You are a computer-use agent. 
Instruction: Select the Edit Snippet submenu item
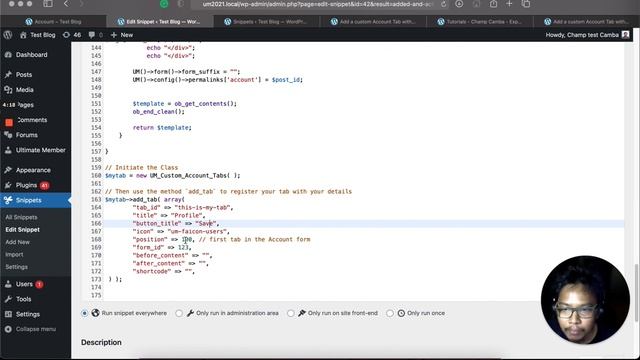coord(22,230)
